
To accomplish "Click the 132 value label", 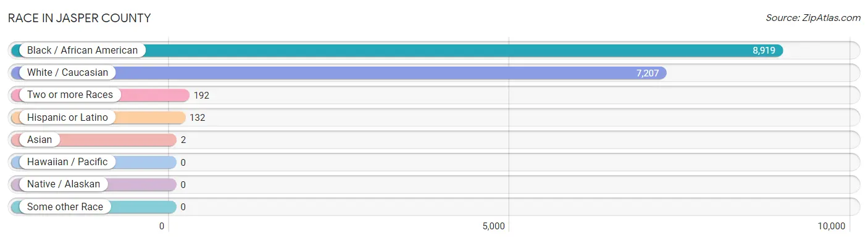I will click(197, 118).
